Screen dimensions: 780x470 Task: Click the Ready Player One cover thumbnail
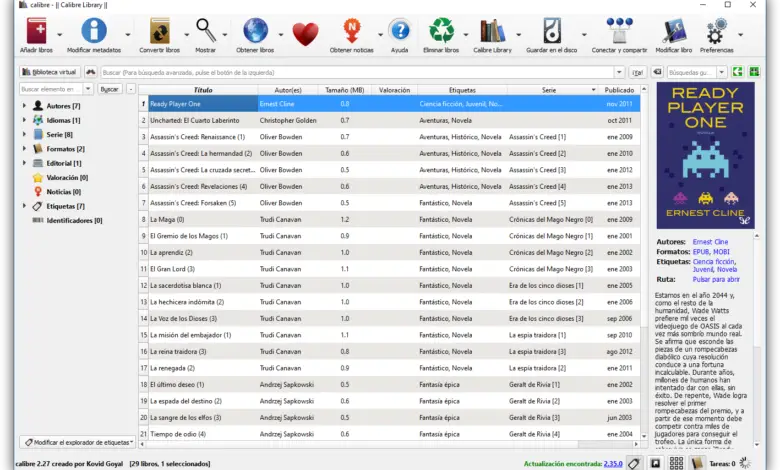(x=705, y=156)
